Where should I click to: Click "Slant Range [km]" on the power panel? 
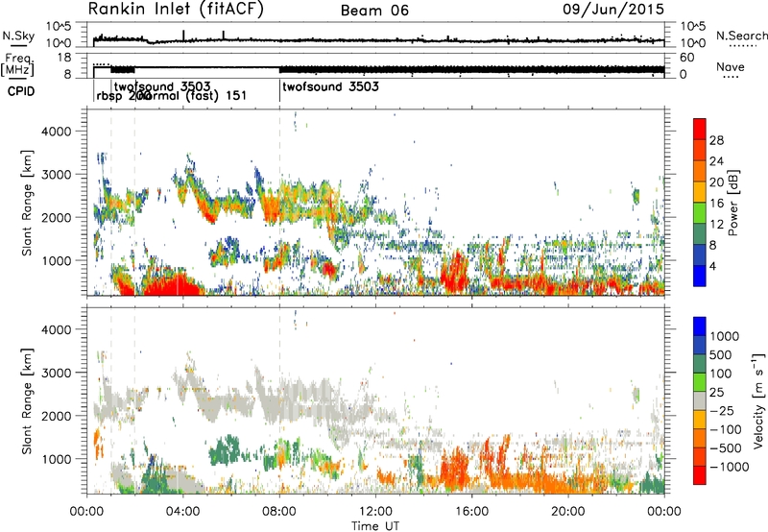pos(27,203)
